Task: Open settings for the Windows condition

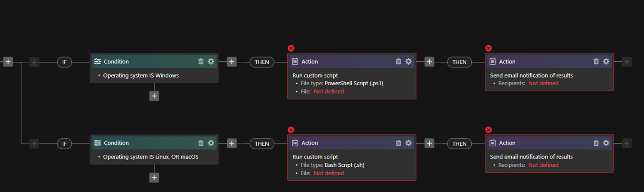Action: click(x=211, y=62)
